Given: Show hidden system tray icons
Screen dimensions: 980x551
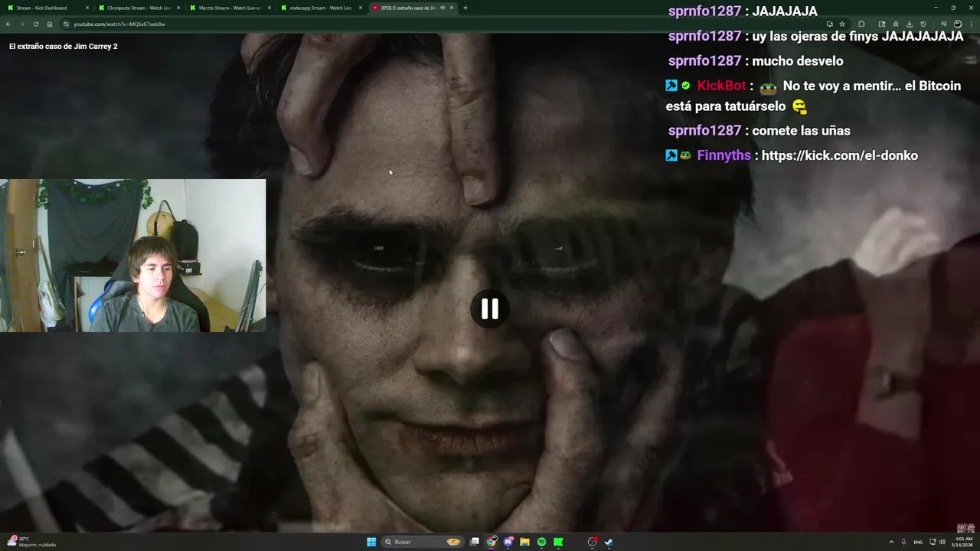Looking at the screenshot, I should [x=891, y=542].
